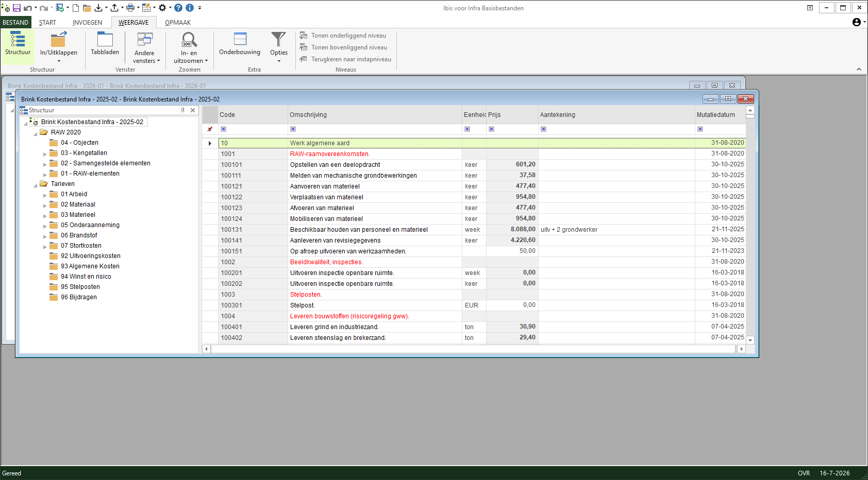Click the filter operator icon under Aantekening
868x480 pixels.
pyautogui.click(x=543, y=129)
